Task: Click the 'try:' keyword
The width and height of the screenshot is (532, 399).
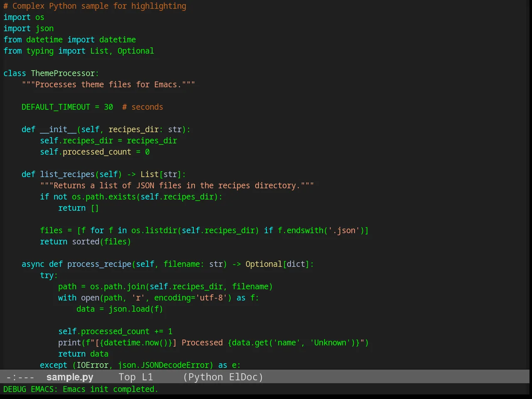Action: point(49,276)
